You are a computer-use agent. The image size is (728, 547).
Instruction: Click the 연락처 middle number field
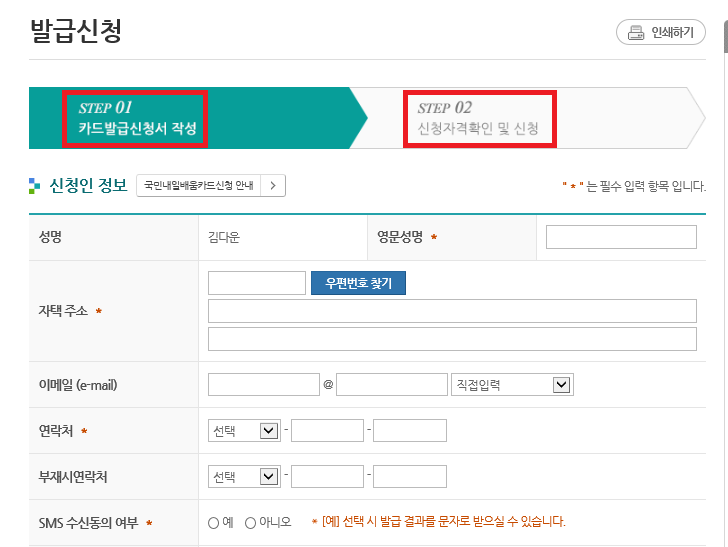tap(327, 430)
